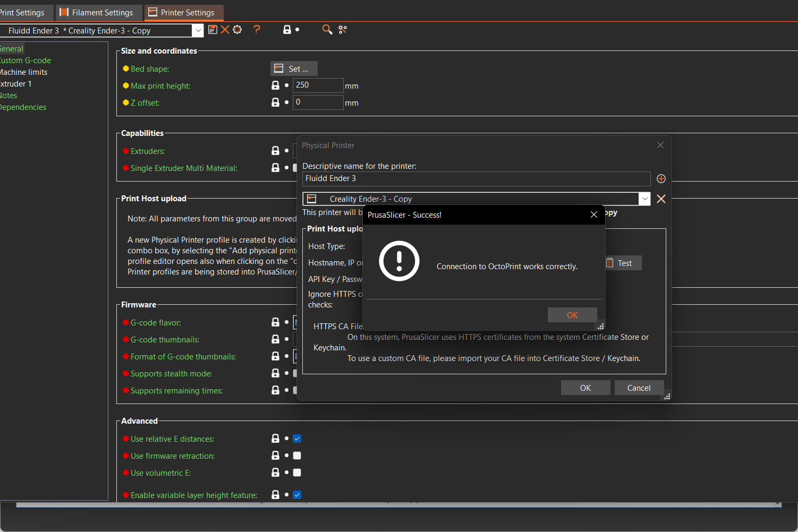Click Cancel in Physical Printer dialog
The height and width of the screenshot is (532, 798).
(x=639, y=388)
